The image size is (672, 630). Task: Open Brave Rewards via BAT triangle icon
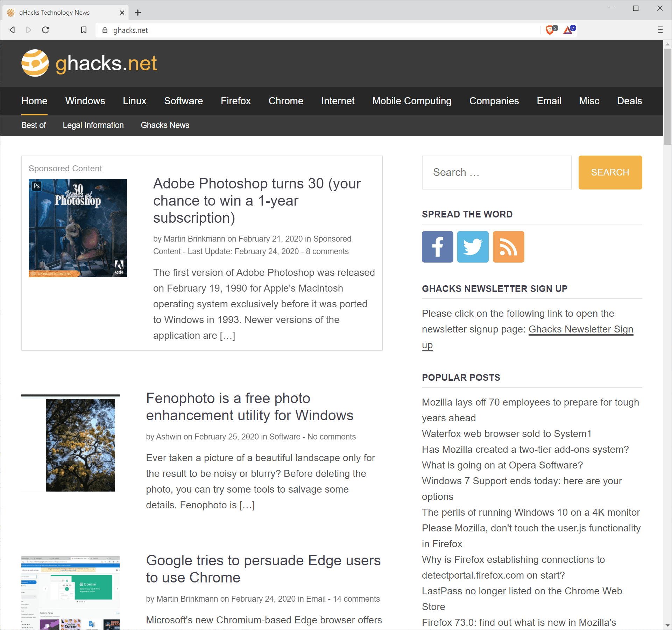click(568, 30)
